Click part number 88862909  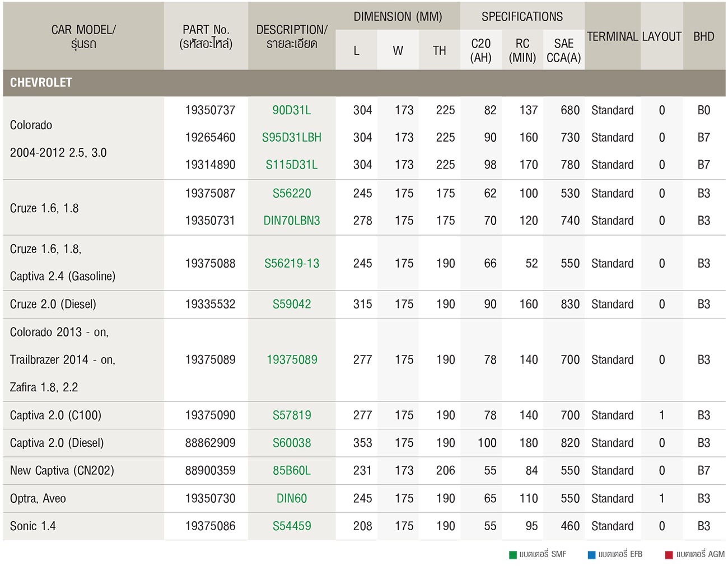pos(211,443)
